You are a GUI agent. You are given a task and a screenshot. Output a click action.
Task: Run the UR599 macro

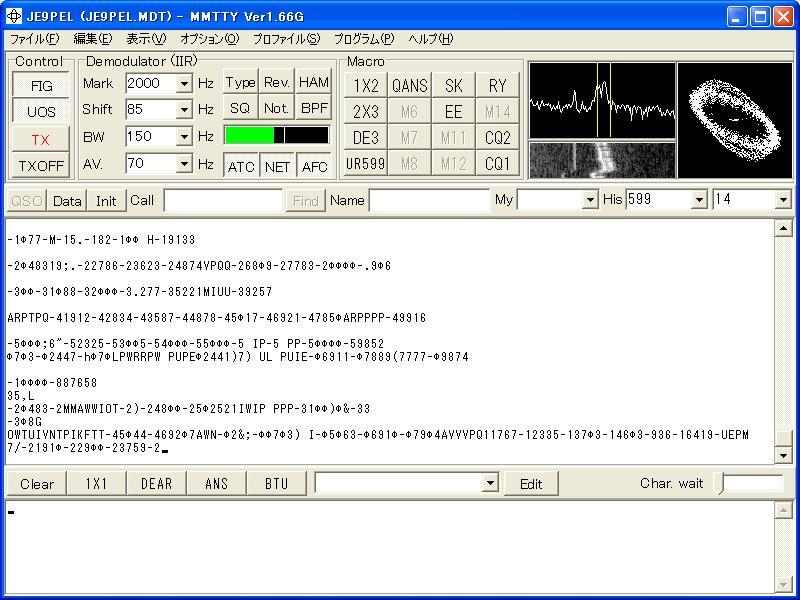[366, 164]
